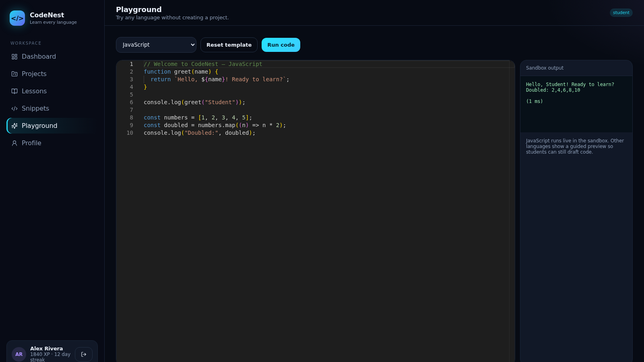Click the 'Try any language' subtitle
The image size is (644, 362).
(172, 18)
